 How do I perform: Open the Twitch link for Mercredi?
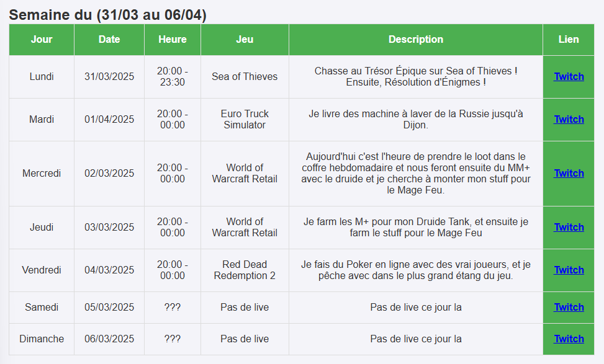click(569, 174)
